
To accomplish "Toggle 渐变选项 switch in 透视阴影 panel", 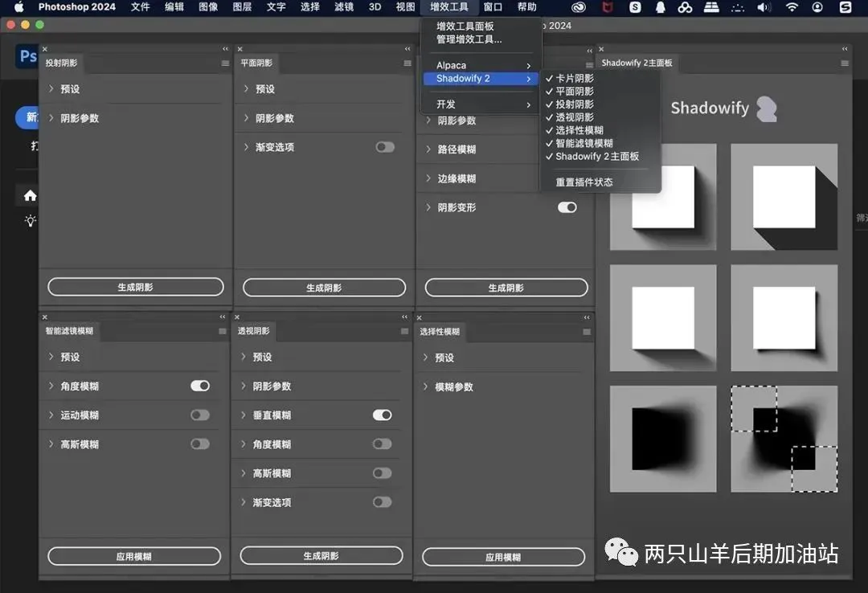I will tap(383, 501).
